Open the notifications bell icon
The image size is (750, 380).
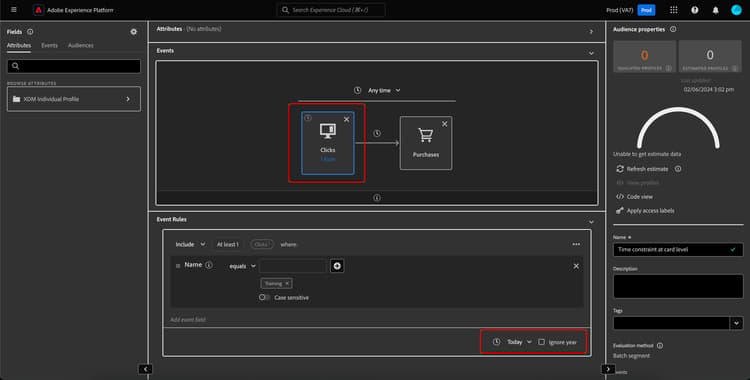[716, 10]
